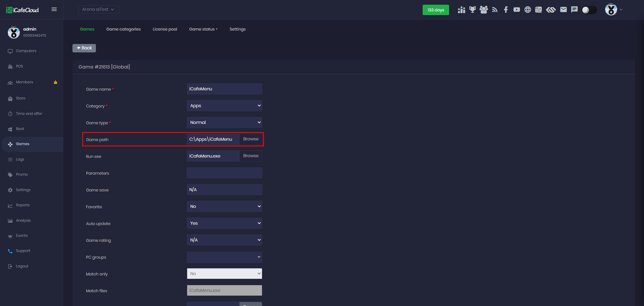Switch to the Games tab

87,29
